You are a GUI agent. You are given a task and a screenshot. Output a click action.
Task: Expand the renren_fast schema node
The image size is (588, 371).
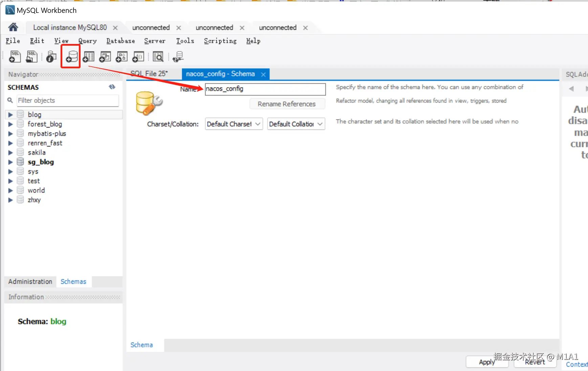click(10, 143)
